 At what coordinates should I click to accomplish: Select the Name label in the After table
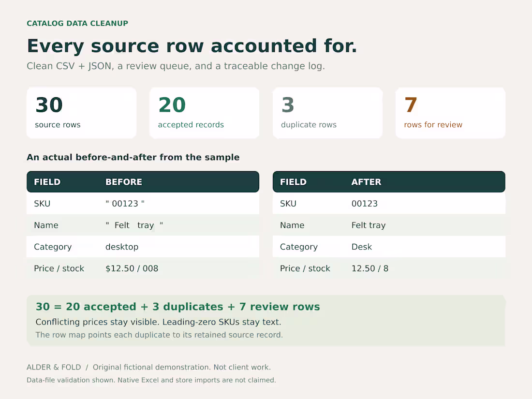(292, 225)
